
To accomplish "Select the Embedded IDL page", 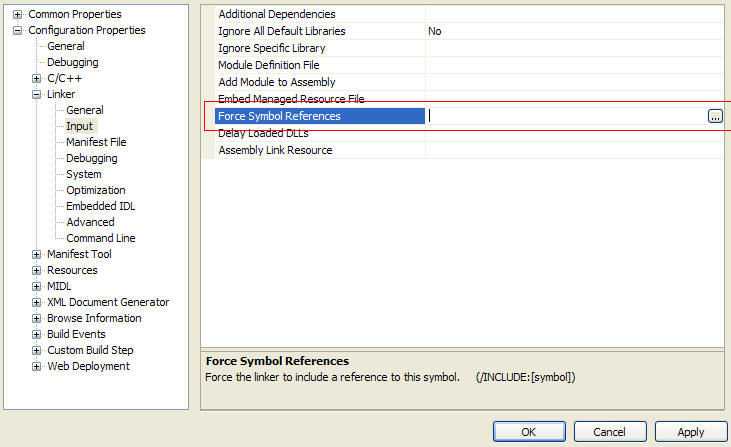I will coord(100,206).
